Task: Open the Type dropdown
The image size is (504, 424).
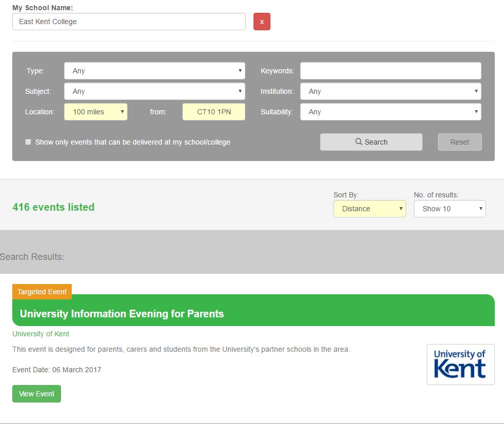Action: (154, 71)
